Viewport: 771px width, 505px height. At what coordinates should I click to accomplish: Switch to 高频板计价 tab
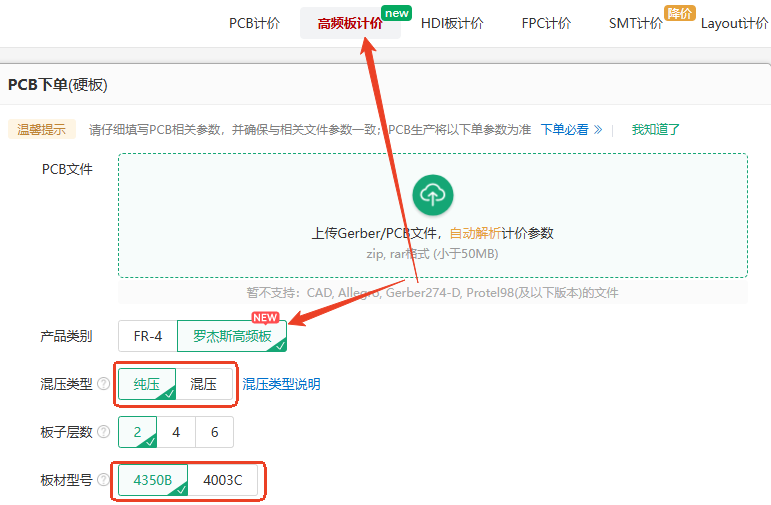point(349,23)
